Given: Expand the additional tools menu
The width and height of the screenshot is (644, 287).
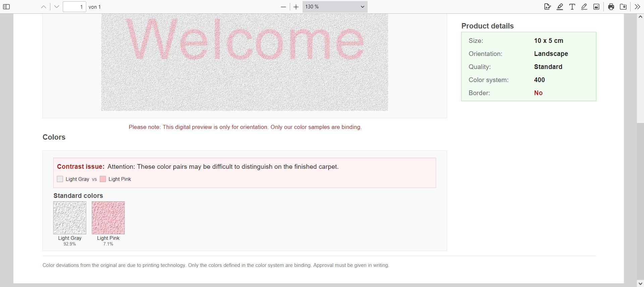Looking at the screenshot, I should [637, 7].
